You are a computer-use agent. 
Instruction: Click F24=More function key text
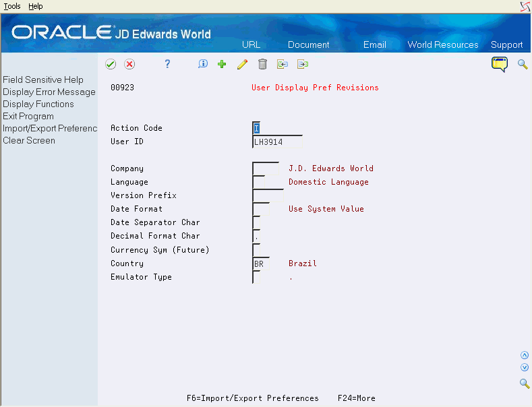(x=356, y=398)
